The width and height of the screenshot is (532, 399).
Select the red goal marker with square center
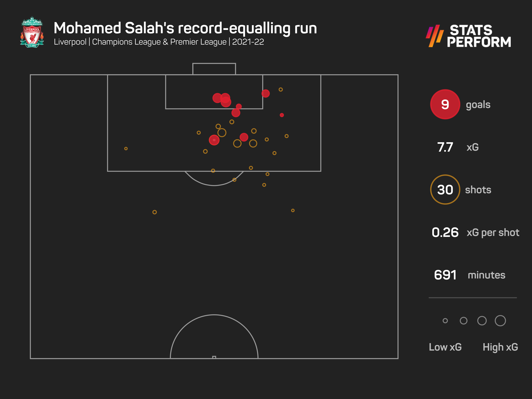(214, 140)
